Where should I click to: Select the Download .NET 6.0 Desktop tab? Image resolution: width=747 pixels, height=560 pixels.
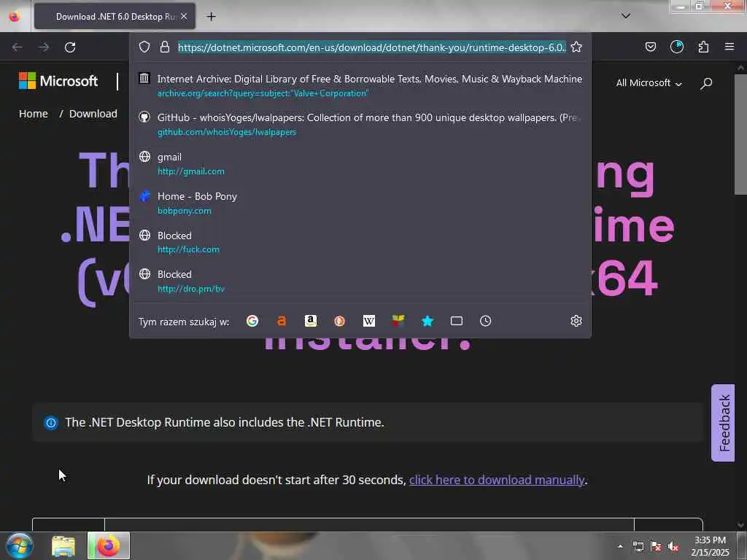(115, 17)
